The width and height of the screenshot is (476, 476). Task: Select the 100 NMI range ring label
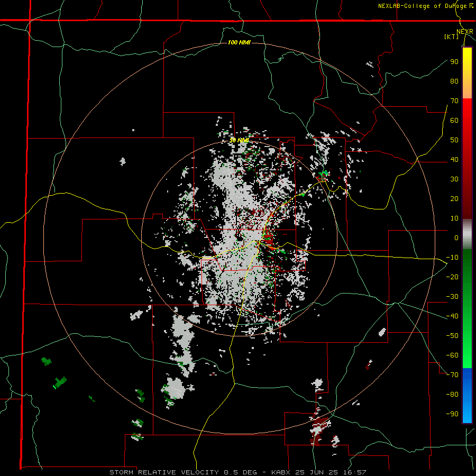click(239, 42)
